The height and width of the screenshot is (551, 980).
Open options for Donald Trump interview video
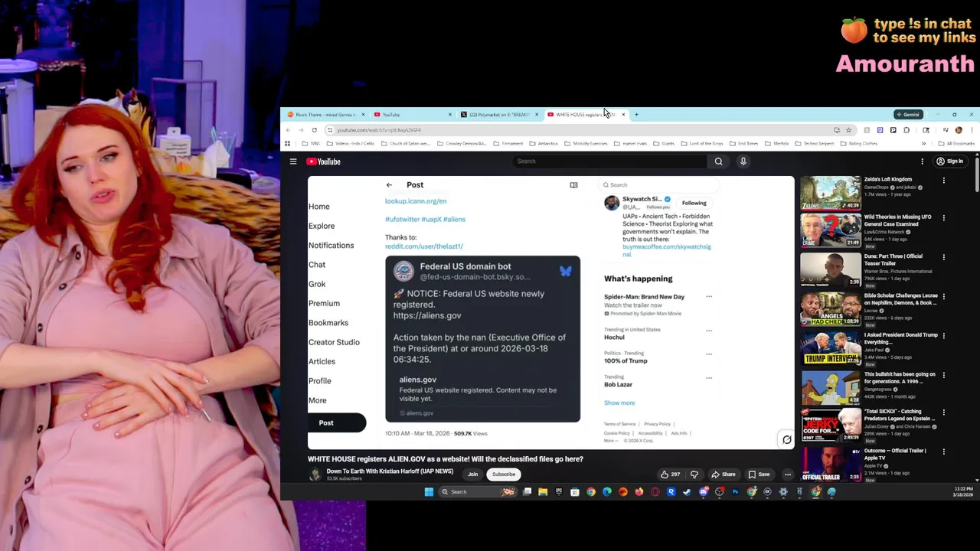click(x=943, y=336)
